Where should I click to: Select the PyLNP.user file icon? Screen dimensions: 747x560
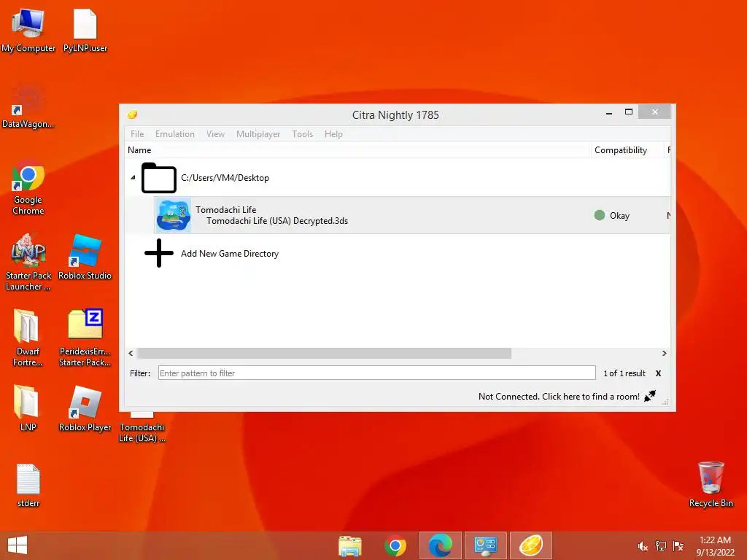coord(85,31)
